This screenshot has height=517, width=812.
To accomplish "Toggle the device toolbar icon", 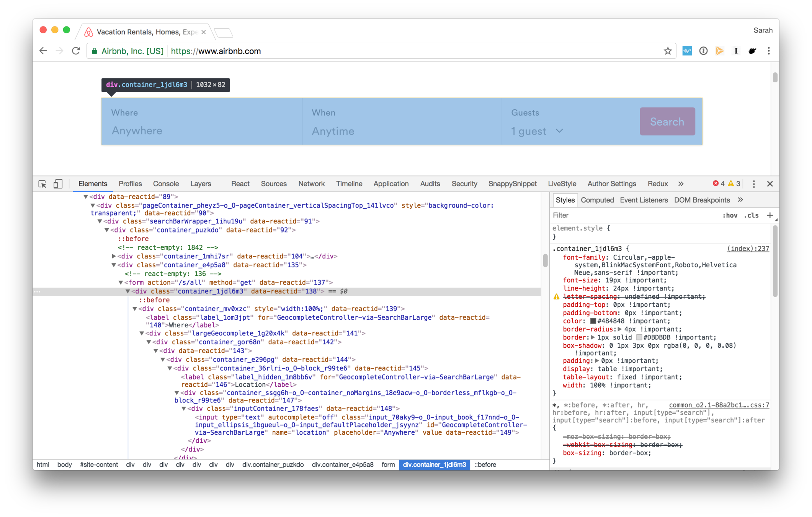I will coord(58,184).
